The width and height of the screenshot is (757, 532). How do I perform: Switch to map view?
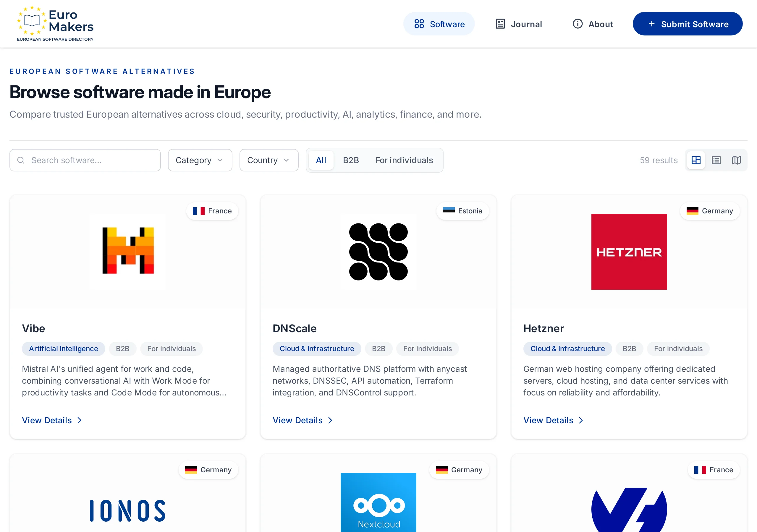(736, 160)
